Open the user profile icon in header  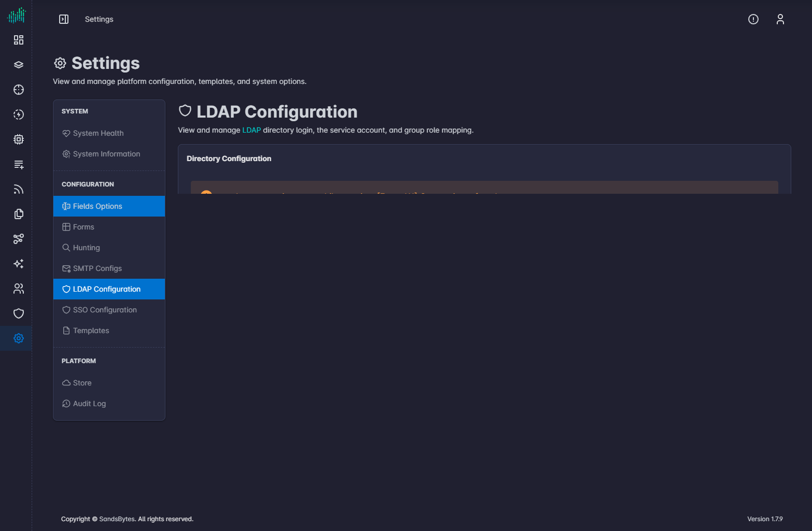(x=780, y=19)
